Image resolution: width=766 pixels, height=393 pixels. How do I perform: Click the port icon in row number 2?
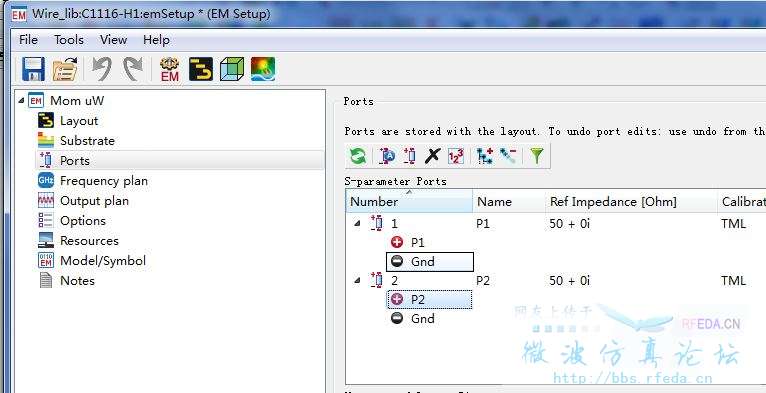[377, 281]
